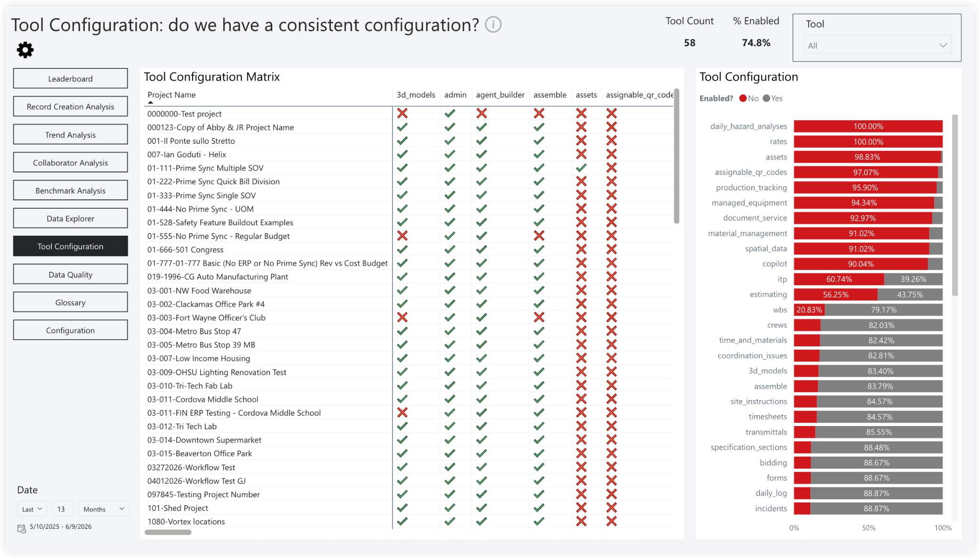Click the daily_hazard_analyses 100.00% red bar
980x558 pixels.
(x=868, y=126)
